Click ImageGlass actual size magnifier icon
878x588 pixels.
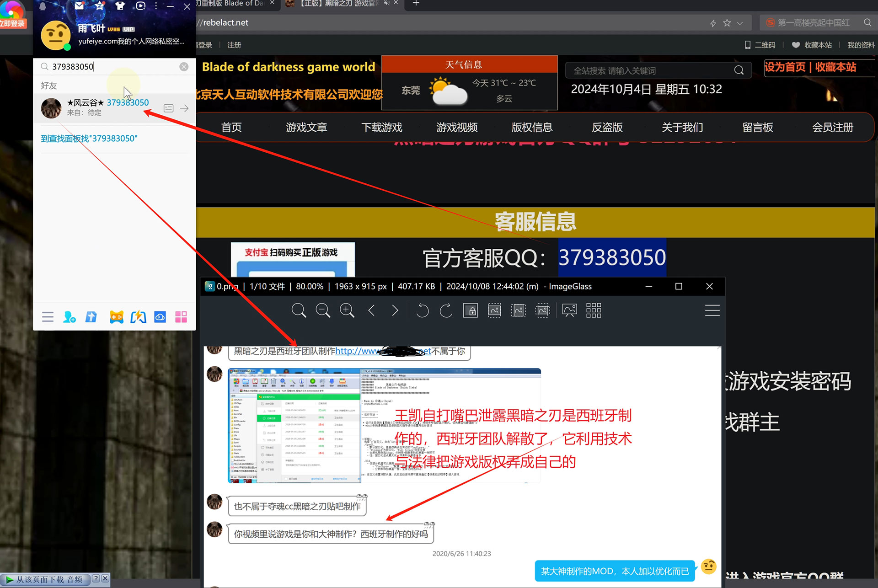coord(299,310)
